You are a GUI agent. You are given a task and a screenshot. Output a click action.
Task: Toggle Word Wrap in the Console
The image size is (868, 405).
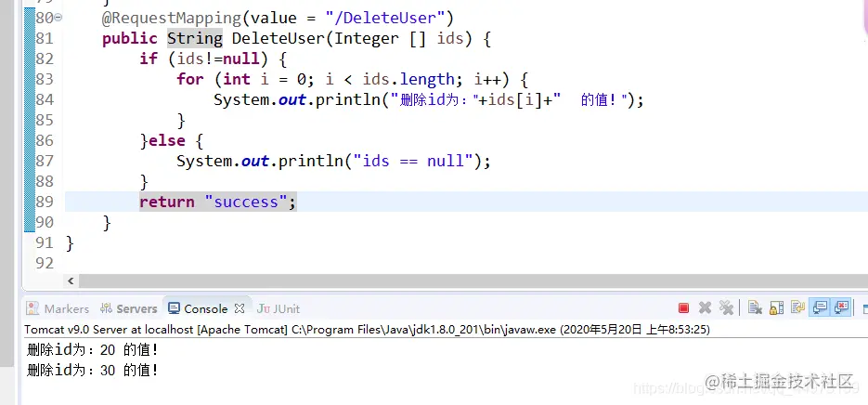(x=797, y=308)
